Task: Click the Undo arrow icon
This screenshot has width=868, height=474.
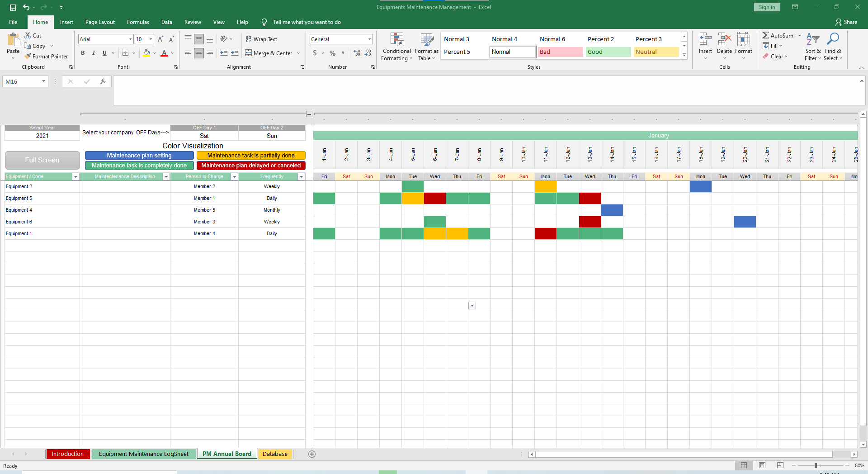Action: coord(26,7)
